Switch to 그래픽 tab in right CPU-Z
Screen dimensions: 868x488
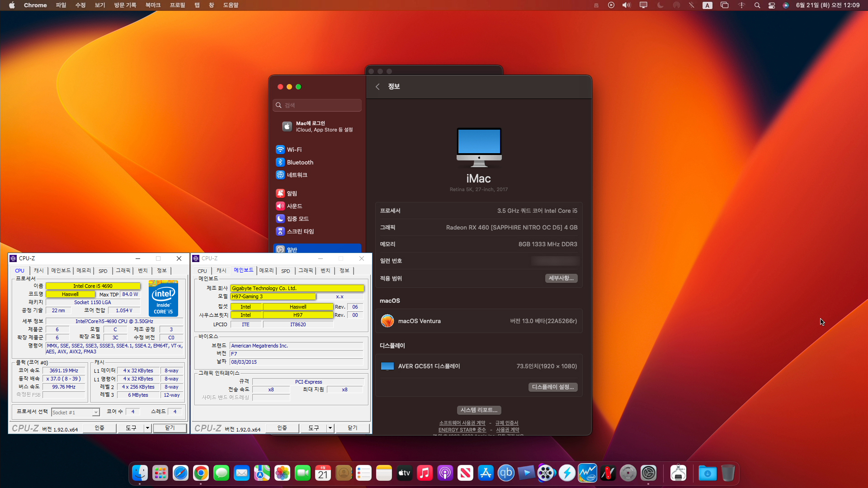(306, 271)
